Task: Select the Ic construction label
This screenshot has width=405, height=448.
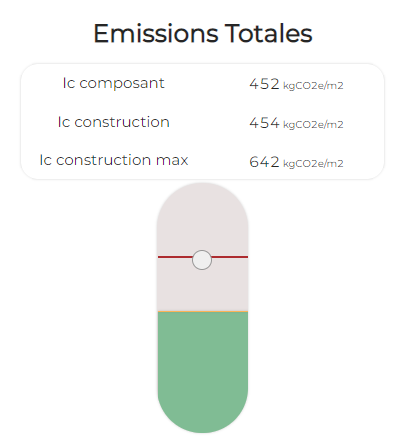Action: (114, 122)
